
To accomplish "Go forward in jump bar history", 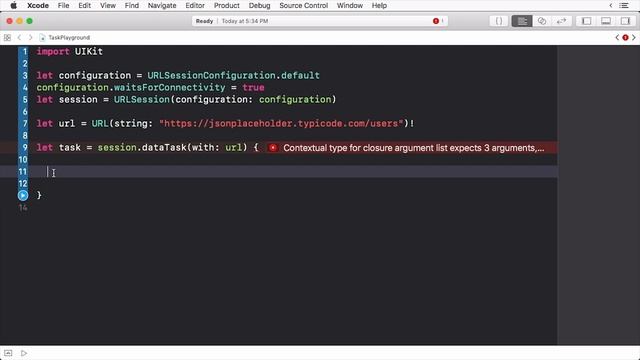I will 30,38.
